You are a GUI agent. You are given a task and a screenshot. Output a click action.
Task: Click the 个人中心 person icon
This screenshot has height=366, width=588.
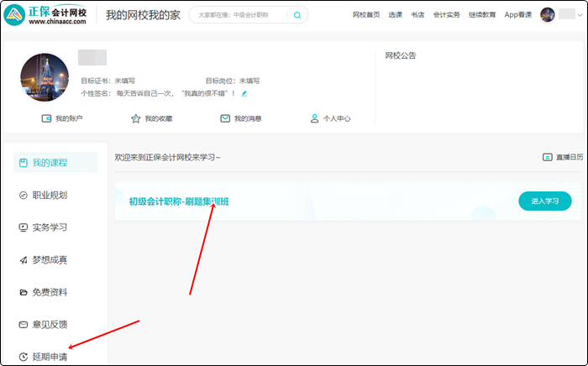[314, 118]
